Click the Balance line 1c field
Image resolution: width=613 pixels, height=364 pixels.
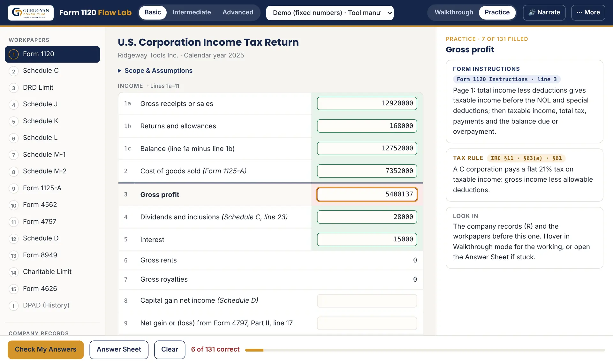pyautogui.click(x=367, y=148)
